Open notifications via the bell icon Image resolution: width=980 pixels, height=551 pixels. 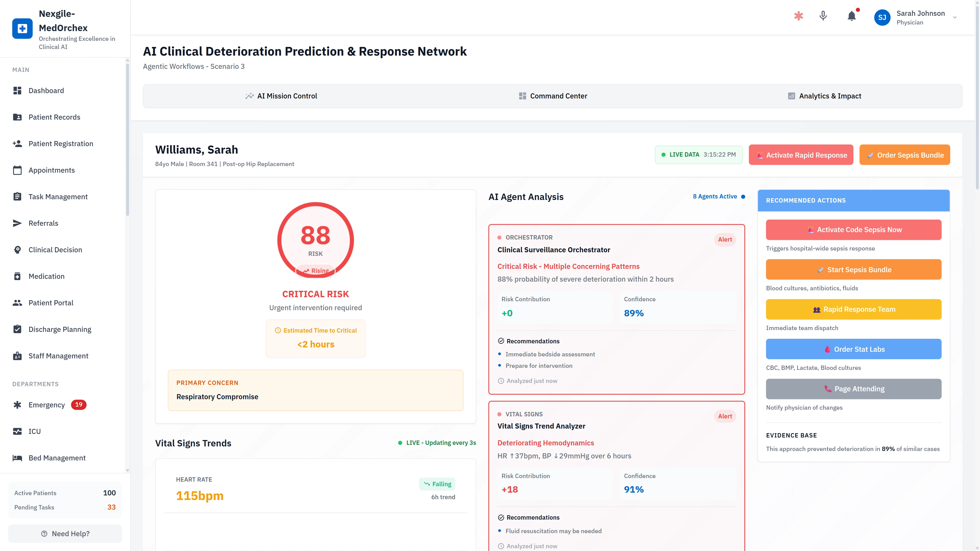click(851, 16)
